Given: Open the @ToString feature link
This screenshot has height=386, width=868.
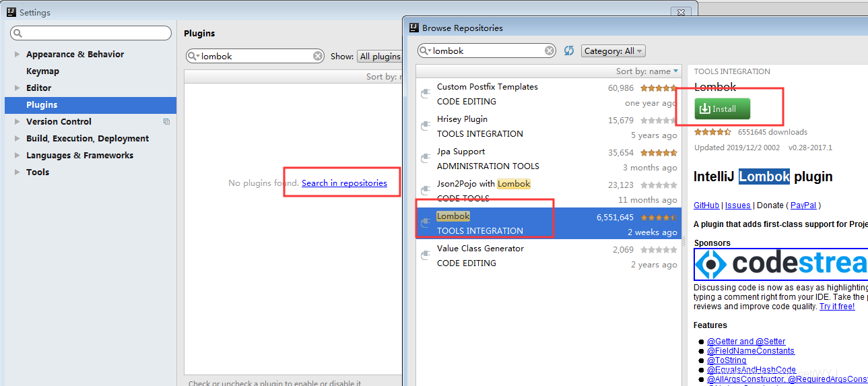Looking at the screenshot, I should [727, 360].
